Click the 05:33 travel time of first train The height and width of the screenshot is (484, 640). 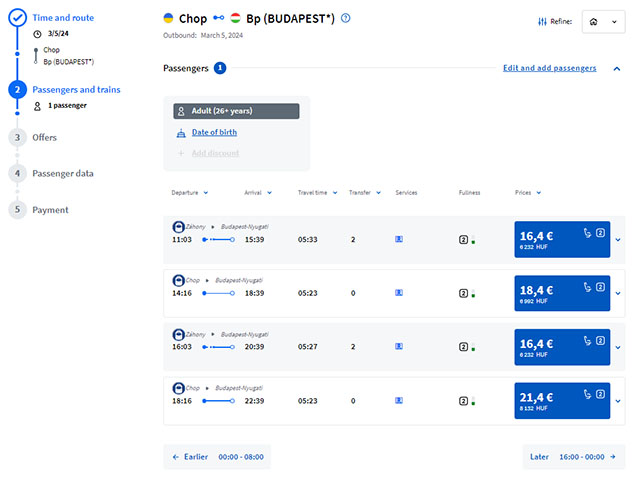point(307,240)
